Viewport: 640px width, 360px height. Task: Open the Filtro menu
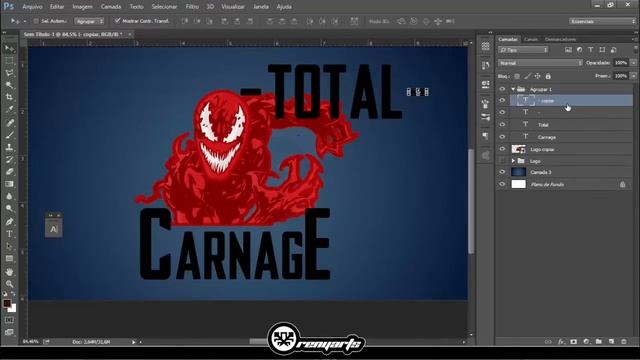pyautogui.click(x=192, y=7)
